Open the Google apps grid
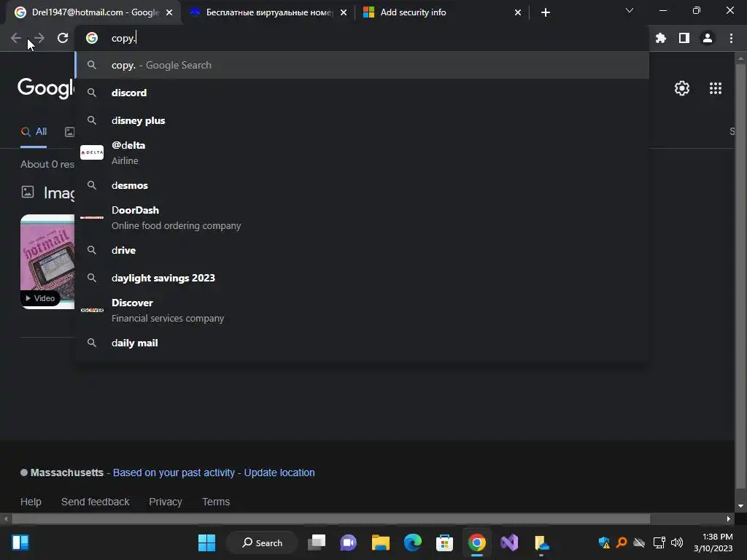747x560 pixels. pos(716,88)
